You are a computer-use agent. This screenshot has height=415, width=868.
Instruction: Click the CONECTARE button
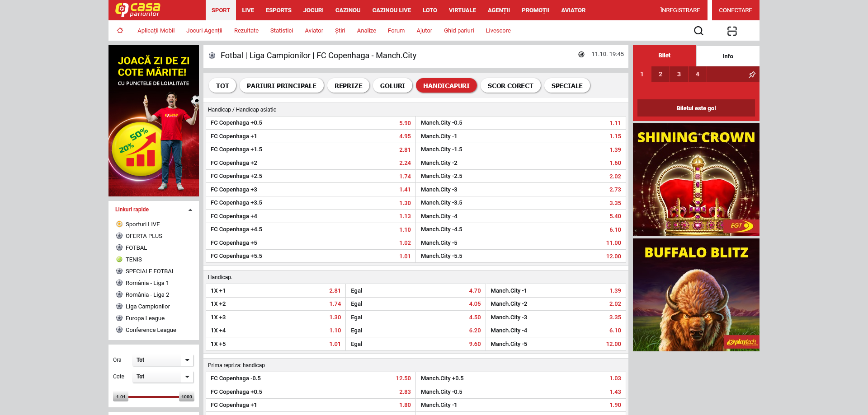click(x=736, y=10)
